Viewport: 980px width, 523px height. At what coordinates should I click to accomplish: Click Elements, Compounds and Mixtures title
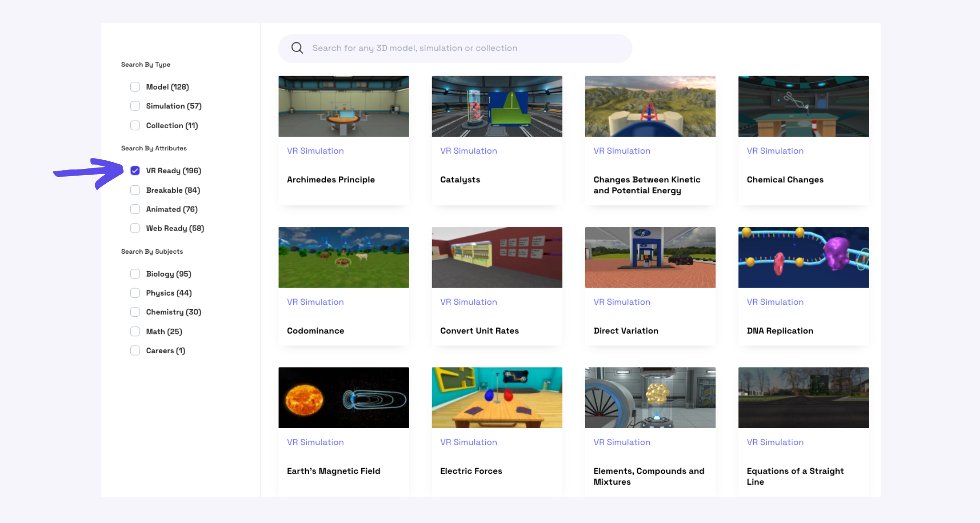point(649,477)
